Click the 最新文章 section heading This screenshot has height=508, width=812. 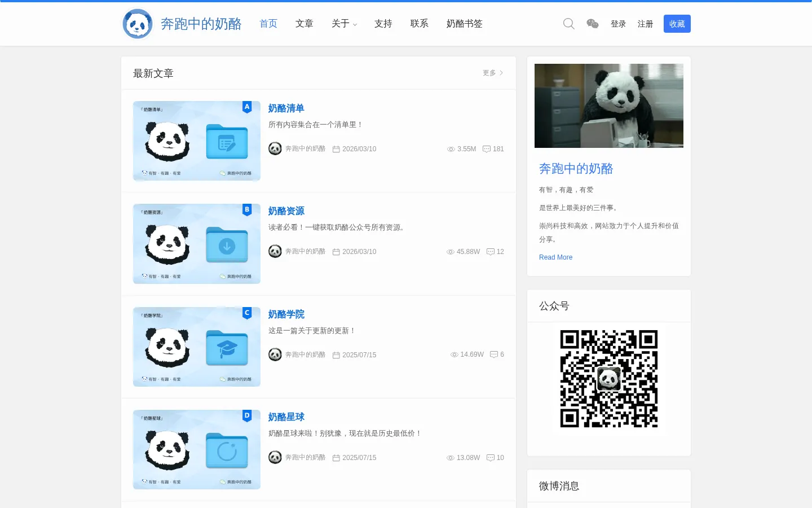tap(153, 73)
